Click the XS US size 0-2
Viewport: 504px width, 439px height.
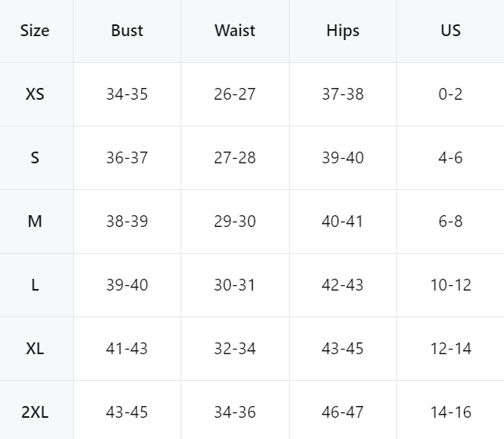click(x=451, y=94)
